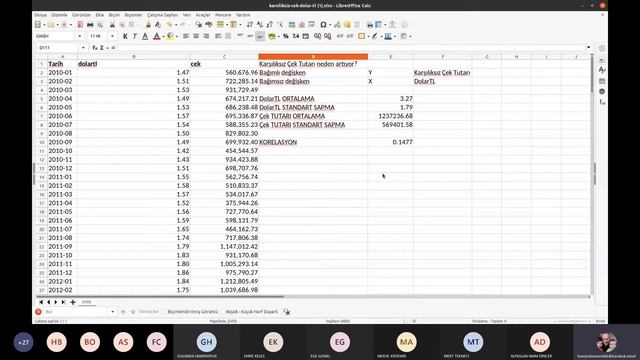Insert special character (Ω) icon
The width and height of the screenshot is (640, 360).
tap(323, 25)
